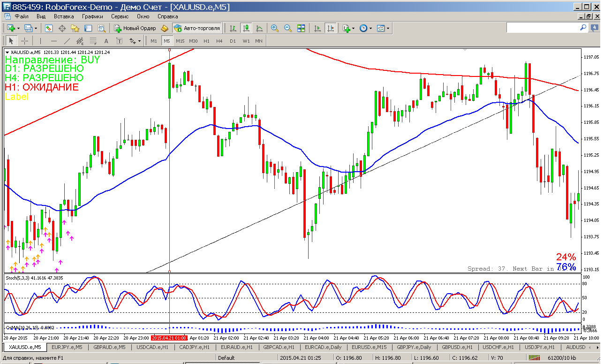Screen dimensions: 604x364
Task: Open the Navigator panel icon
Action: point(75,28)
